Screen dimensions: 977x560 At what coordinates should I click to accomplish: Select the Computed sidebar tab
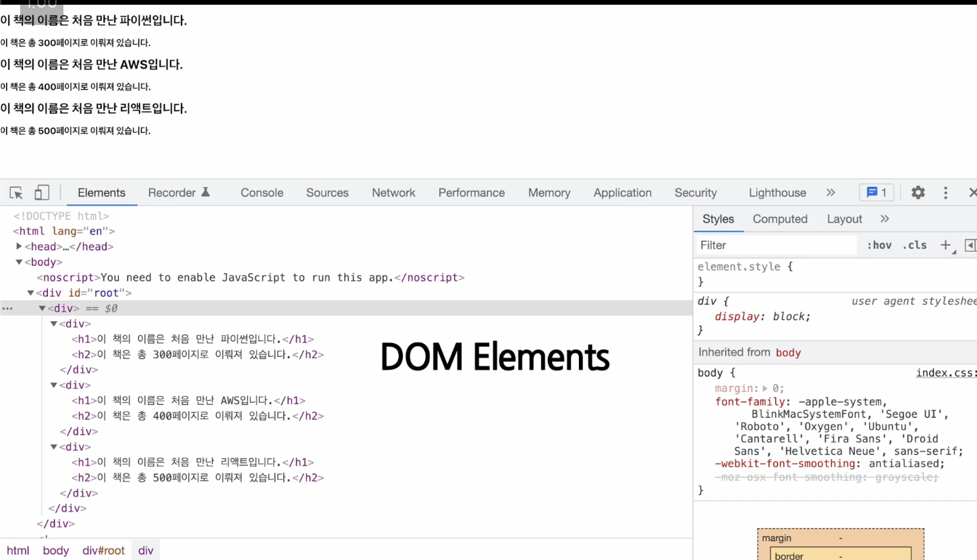780,219
